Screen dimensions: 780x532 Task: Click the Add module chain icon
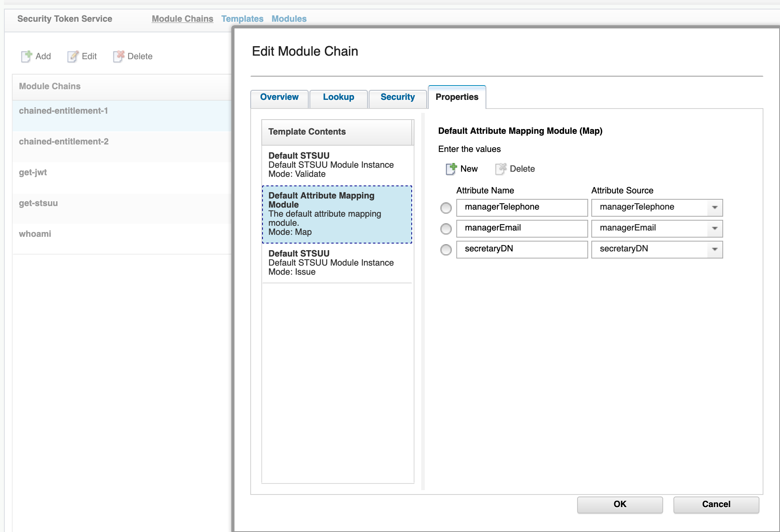26,56
